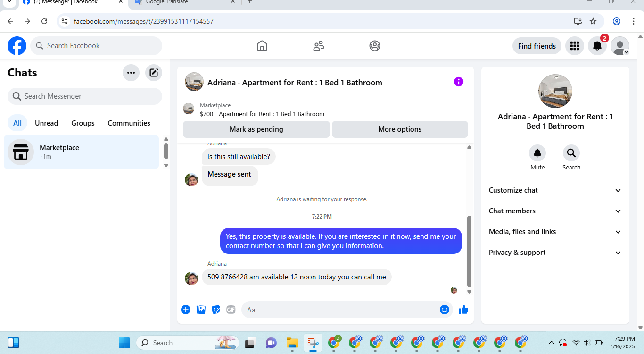Click the purple conversation information icon
This screenshot has width=644, height=354.
click(x=459, y=82)
